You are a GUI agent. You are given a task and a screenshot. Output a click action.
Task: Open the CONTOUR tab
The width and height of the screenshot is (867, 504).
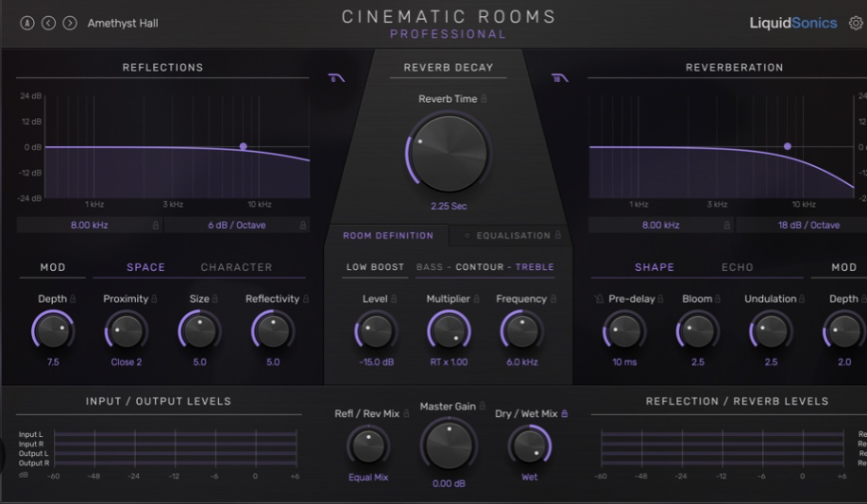pyautogui.click(x=480, y=267)
